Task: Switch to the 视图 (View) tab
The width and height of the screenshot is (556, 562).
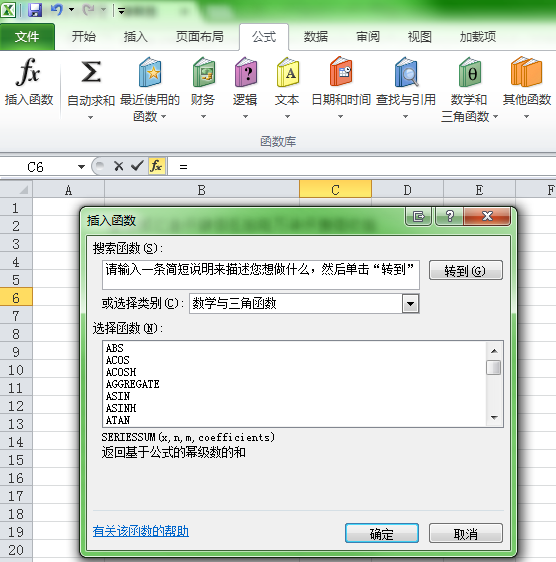Action: click(419, 37)
